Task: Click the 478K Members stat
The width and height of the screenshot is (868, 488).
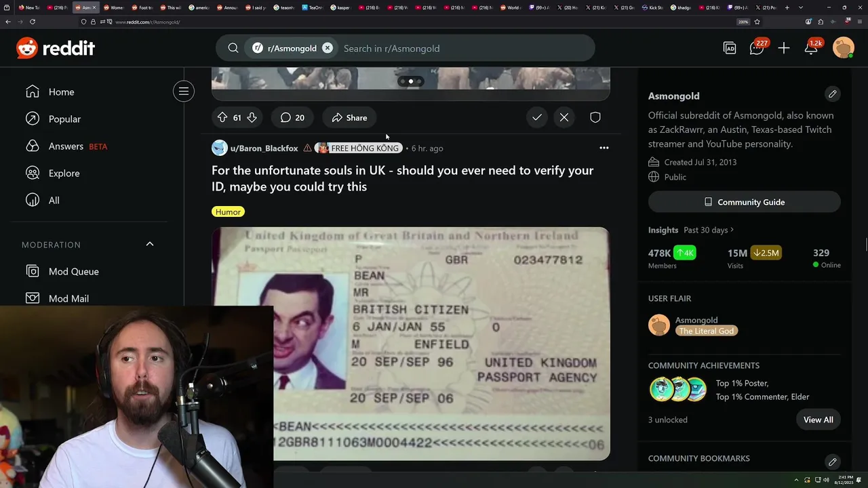Action: (x=671, y=258)
